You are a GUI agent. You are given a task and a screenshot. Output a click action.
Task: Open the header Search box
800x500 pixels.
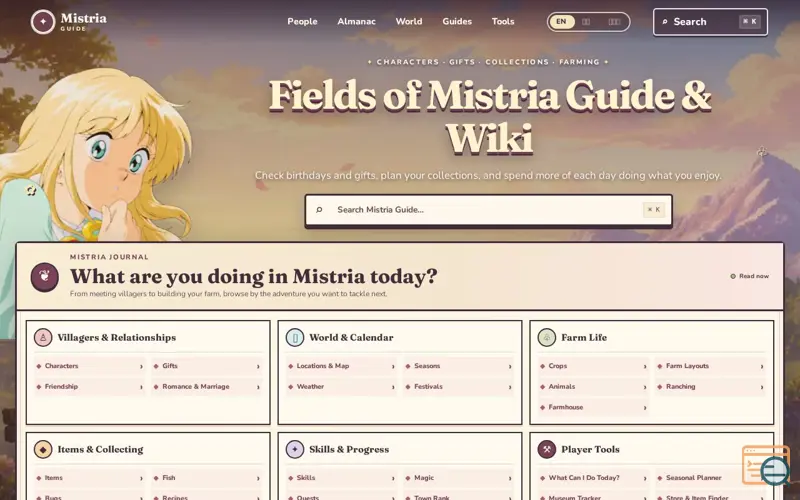point(710,22)
